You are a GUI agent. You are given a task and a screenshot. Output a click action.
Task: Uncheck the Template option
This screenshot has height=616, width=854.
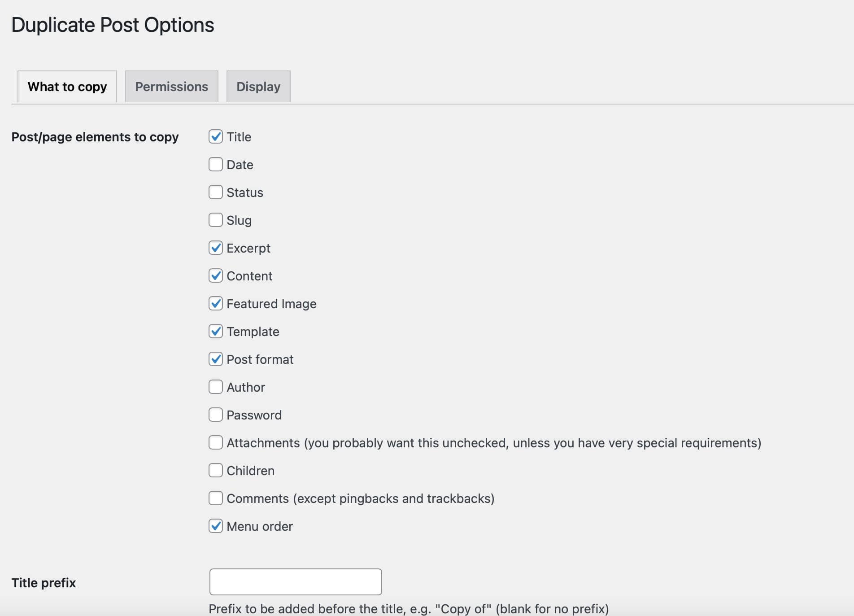tap(216, 331)
